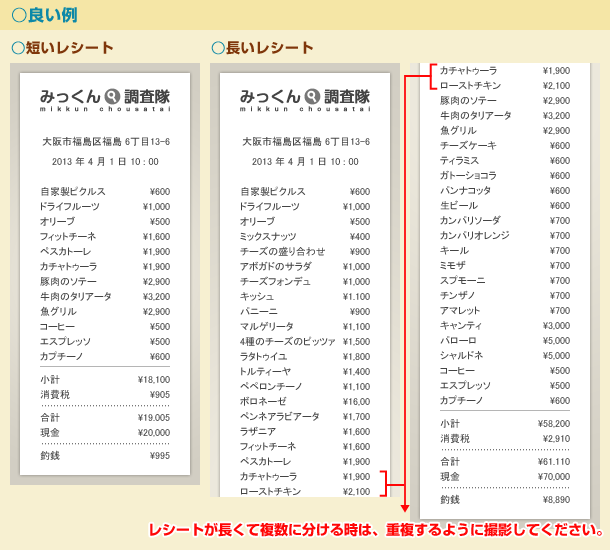Click the 釣銭 ¥8,890 change line
Image resolution: width=610 pixels, height=550 pixels.
504,499
